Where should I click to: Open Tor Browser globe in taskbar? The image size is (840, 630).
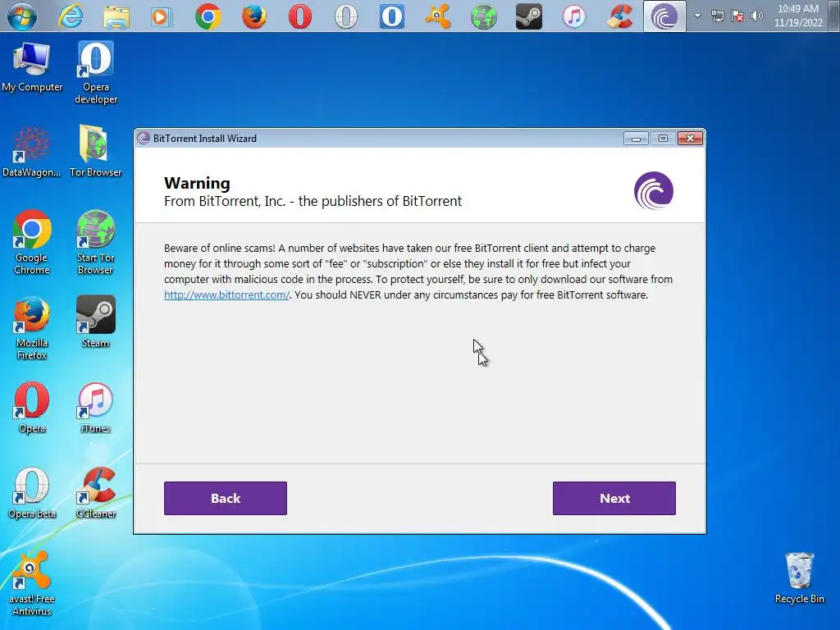click(483, 16)
